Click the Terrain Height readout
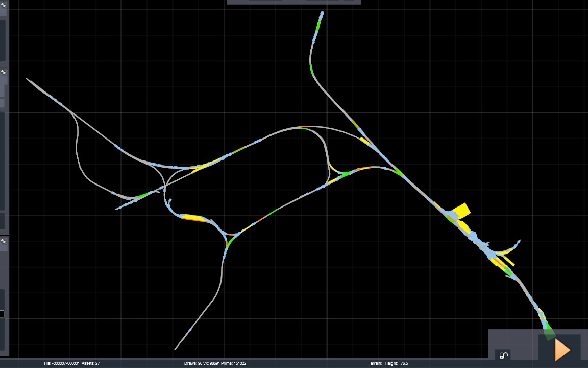 pyautogui.click(x=388, y=363)
